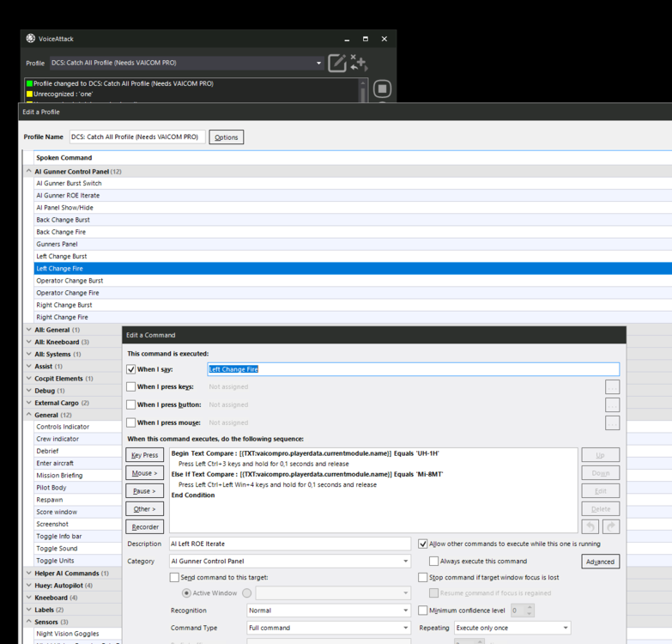
Task: Minimize the VoiceAttack window
Action: pyautogui.click(x=347, y=39)
